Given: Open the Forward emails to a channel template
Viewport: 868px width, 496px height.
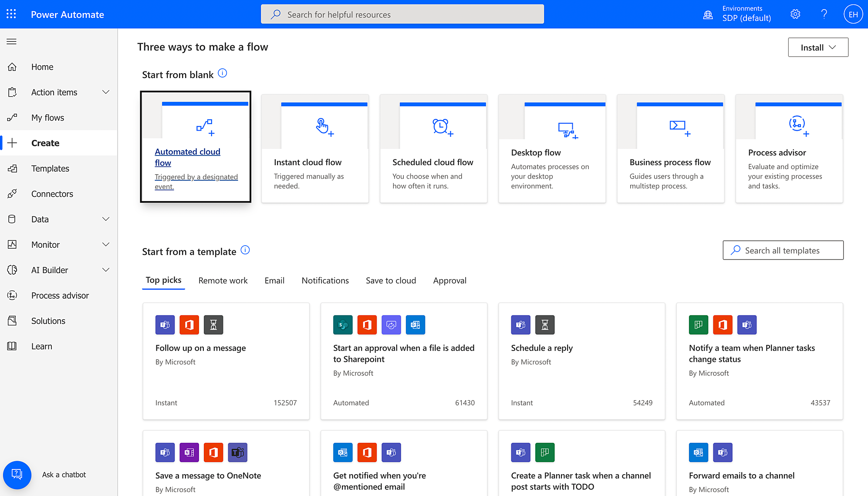Looking at the screenshot, I should click(760, 463).
